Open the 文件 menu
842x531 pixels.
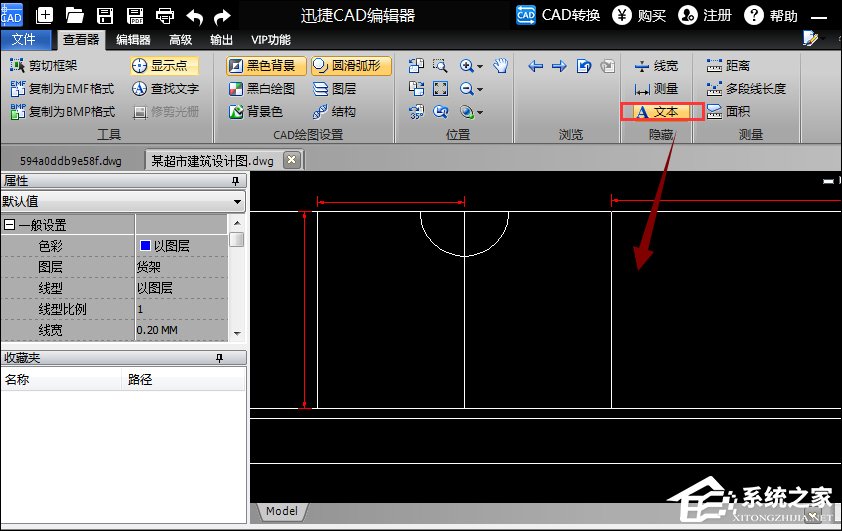pos(25,39)
